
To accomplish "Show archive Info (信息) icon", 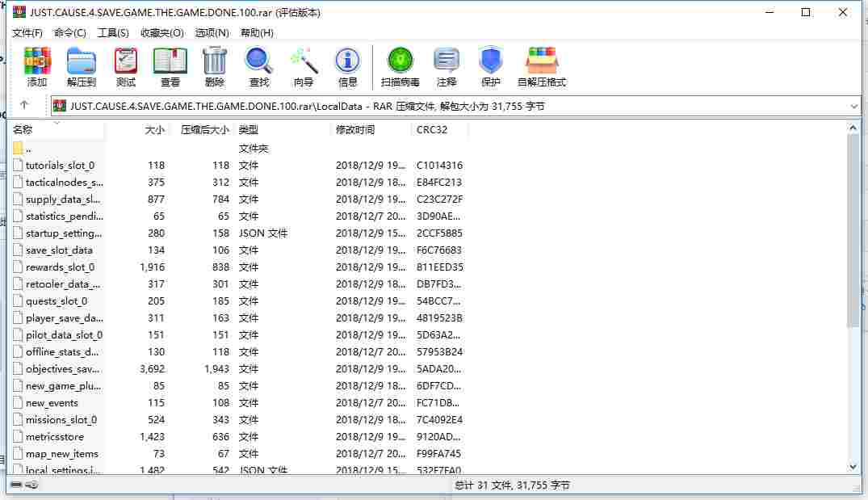I will pyautogui.click(x=347, y=61).
